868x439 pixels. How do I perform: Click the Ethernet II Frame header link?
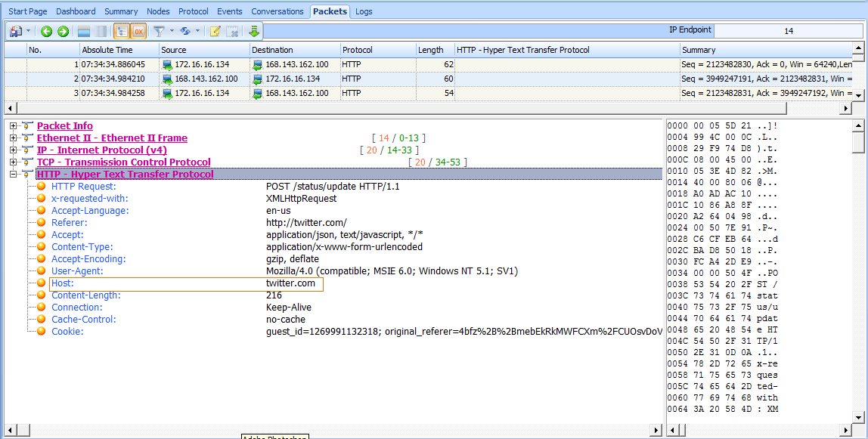[x=113, y=138]
